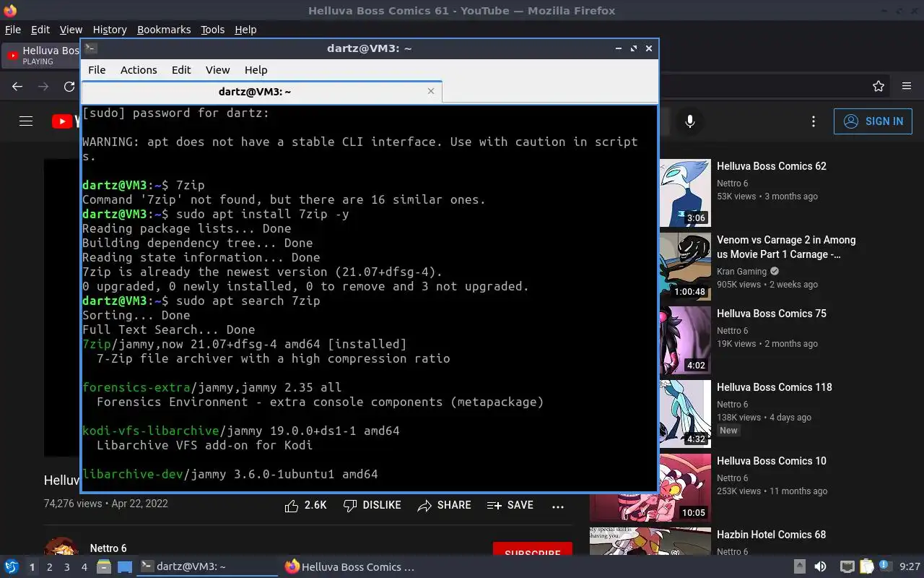Open Hazbin Hotel Comics 68 title

tap(771, 535)
